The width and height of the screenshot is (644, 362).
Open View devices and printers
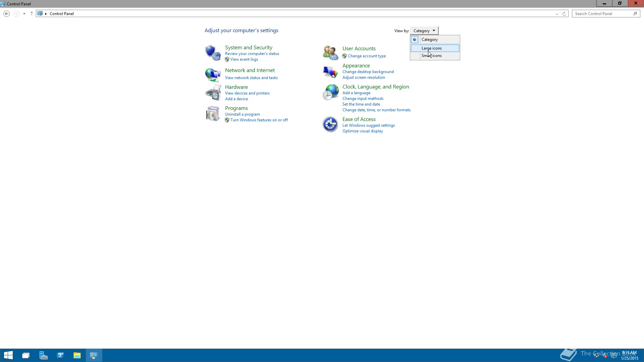247,93
